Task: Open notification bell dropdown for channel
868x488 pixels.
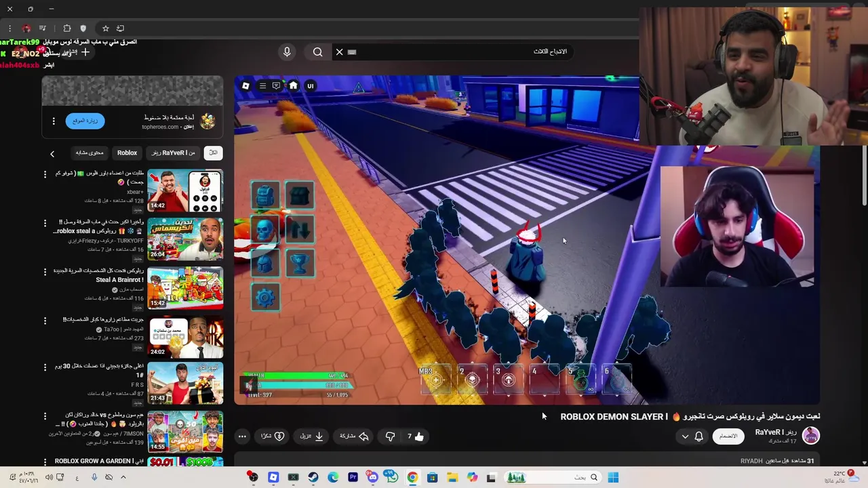Action: [692, 436]
